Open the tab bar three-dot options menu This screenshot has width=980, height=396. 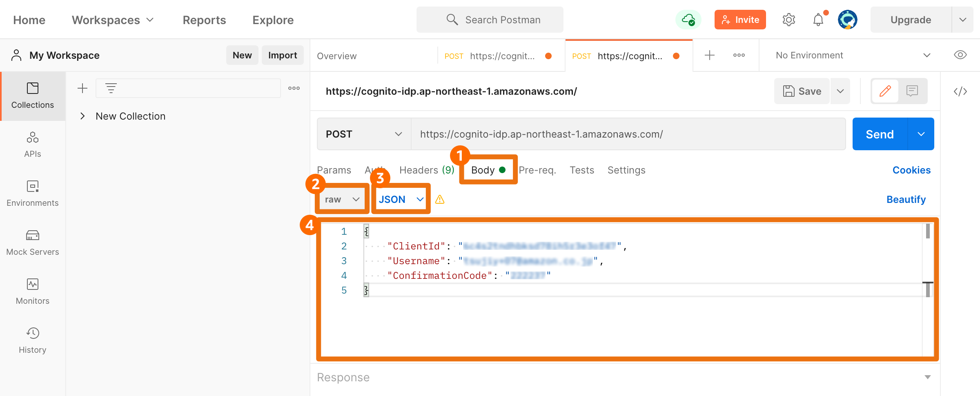point(739,55)
